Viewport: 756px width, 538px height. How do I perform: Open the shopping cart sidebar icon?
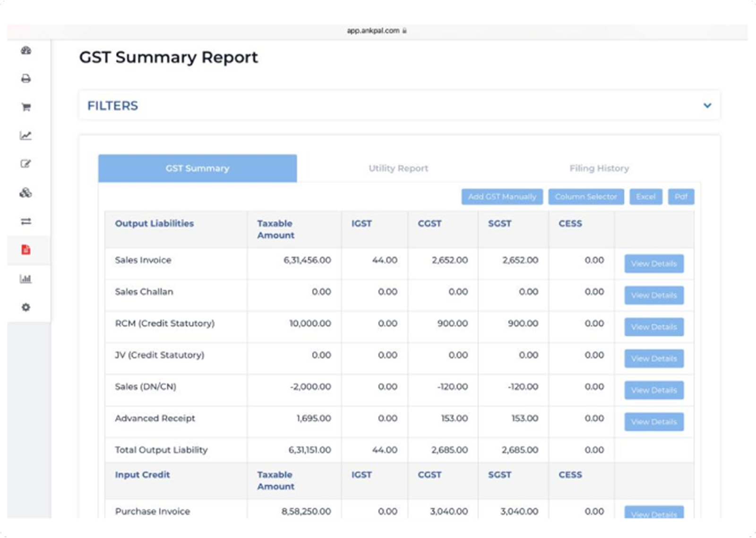point(26,107)
